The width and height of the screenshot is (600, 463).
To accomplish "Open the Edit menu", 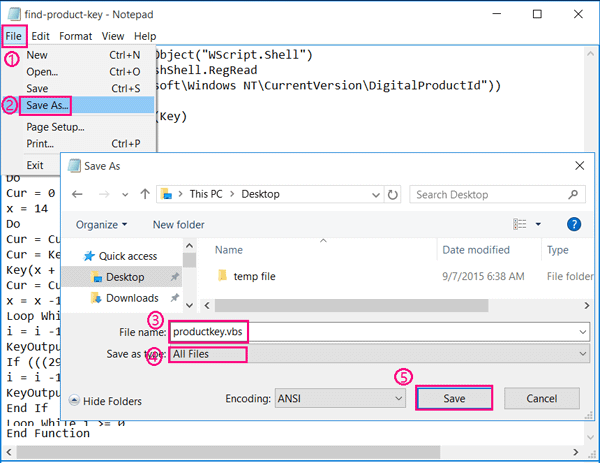I will (x=40, y=36).
